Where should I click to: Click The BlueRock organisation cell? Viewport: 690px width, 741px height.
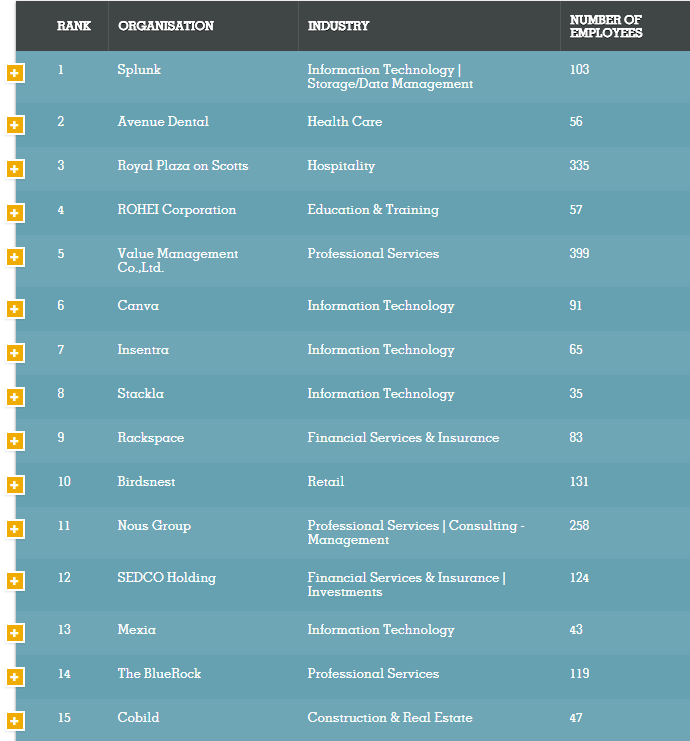[x=159, y=673]
